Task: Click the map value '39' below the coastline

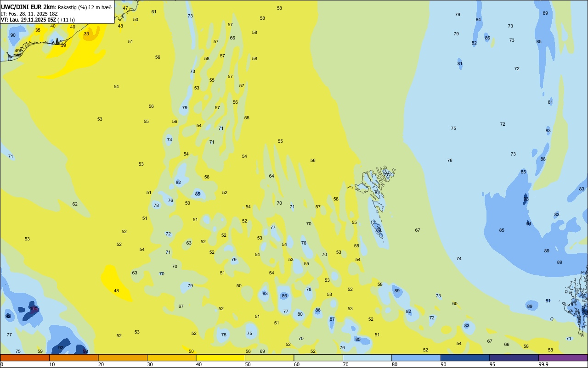Action: [x=63, y=45]
